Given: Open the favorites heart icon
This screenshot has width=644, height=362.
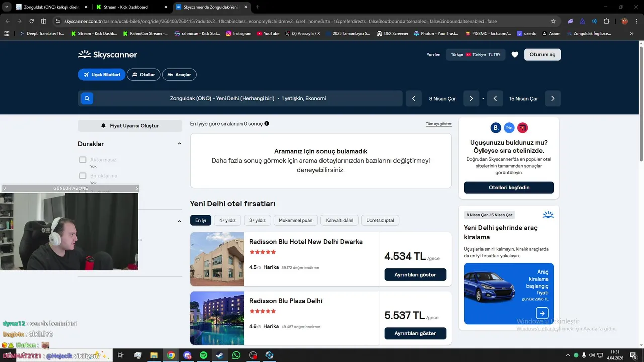Looking at the screenshot, I should pos(515,54).
